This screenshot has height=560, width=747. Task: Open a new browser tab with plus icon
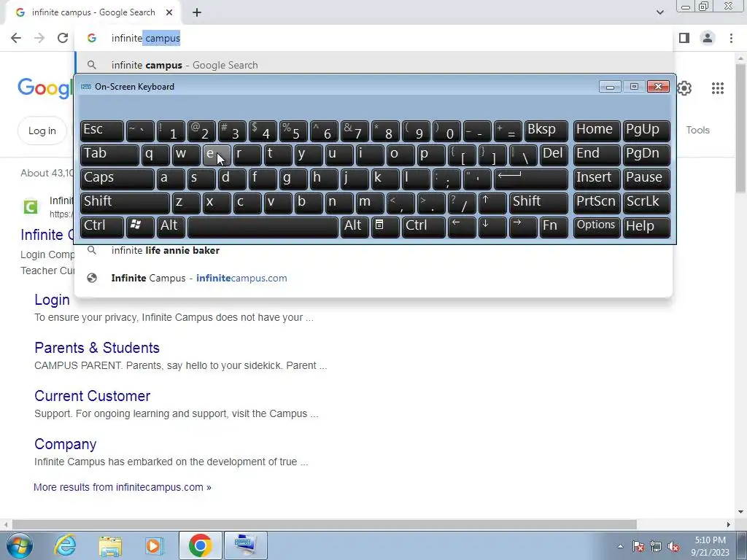(197, 13)
